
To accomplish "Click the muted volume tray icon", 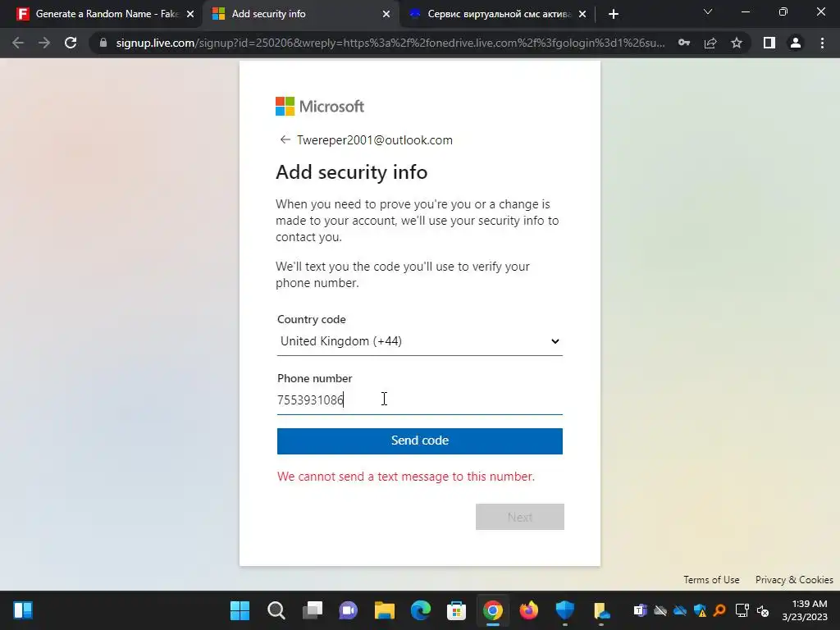I will point(763,610).
